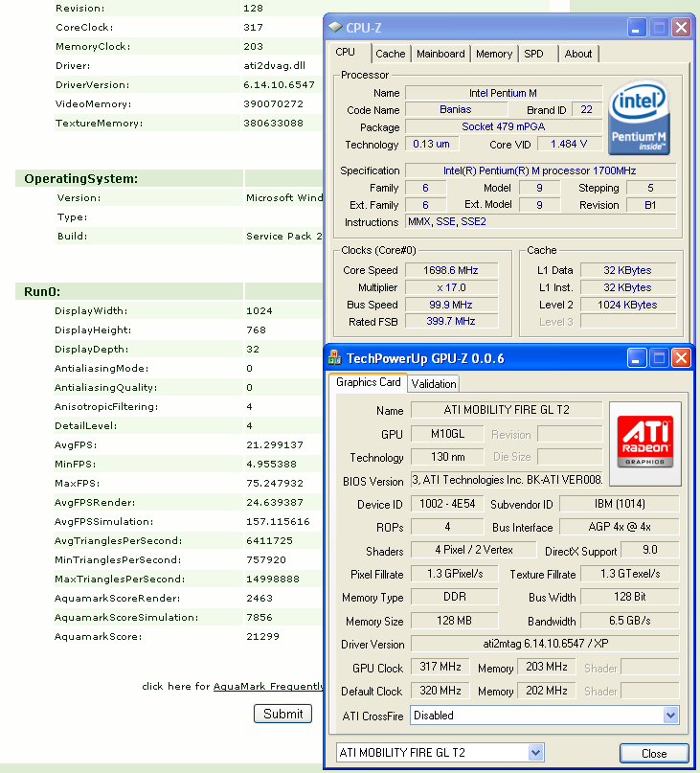Select the Graphics Card tab in GPU-Z
This screenshot has width=700, height=773.
[x=369, y=382]
